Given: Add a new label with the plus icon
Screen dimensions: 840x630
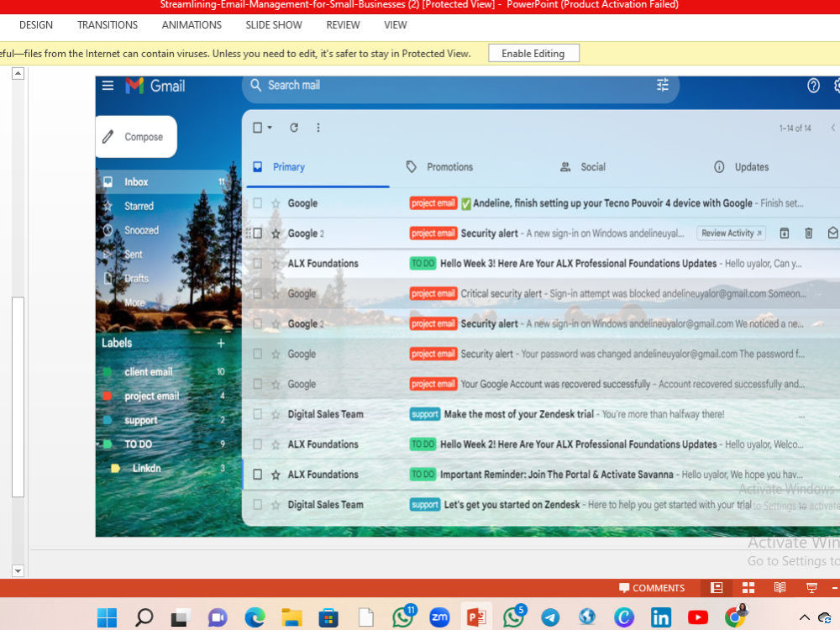Looking at the screenshot, I should pos(221,343).
